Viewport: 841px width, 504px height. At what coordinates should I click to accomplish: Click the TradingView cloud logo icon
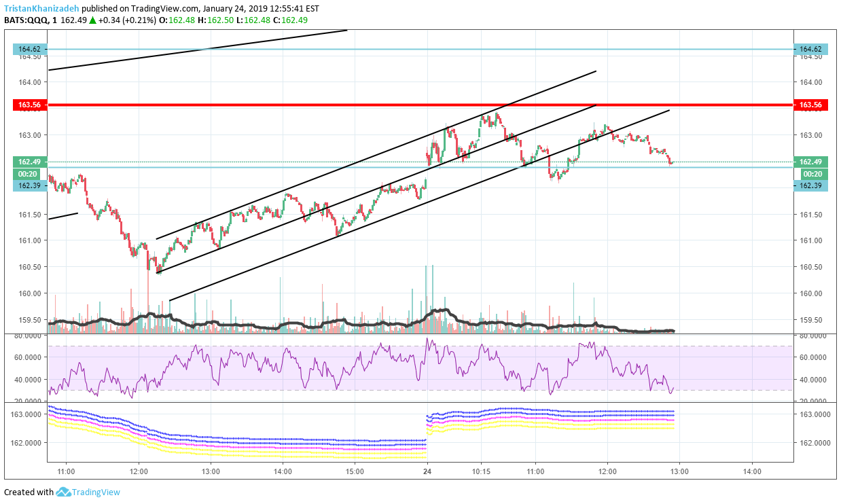63,492
